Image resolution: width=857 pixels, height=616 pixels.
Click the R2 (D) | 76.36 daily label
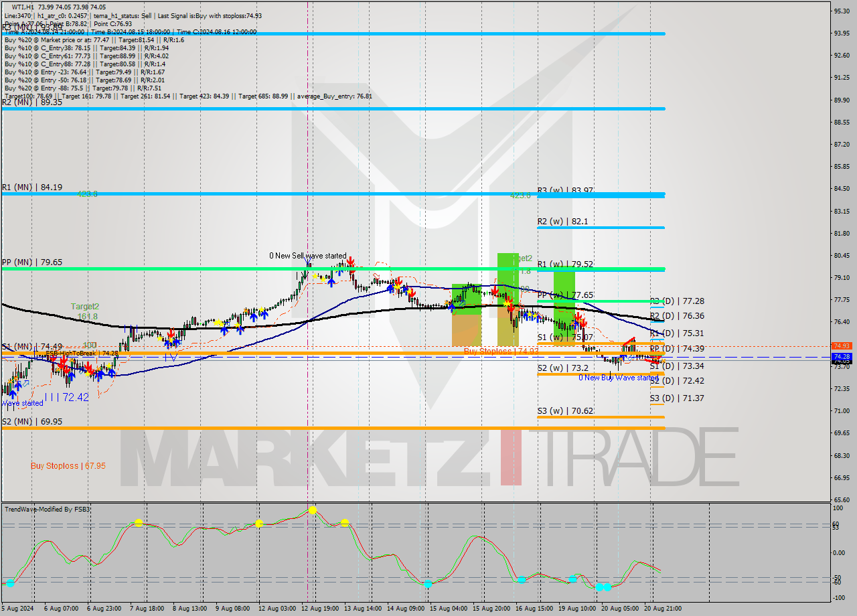point(677,316)
